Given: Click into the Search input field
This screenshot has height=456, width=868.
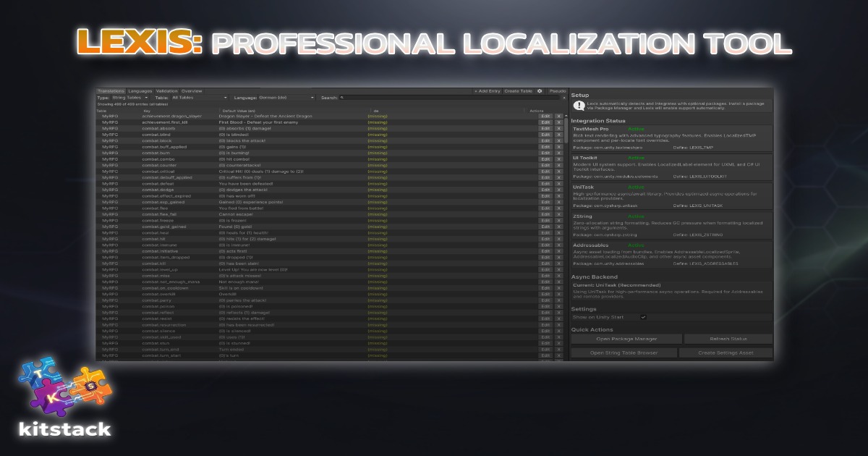Looking at the screenshot, I should [450, 97].
